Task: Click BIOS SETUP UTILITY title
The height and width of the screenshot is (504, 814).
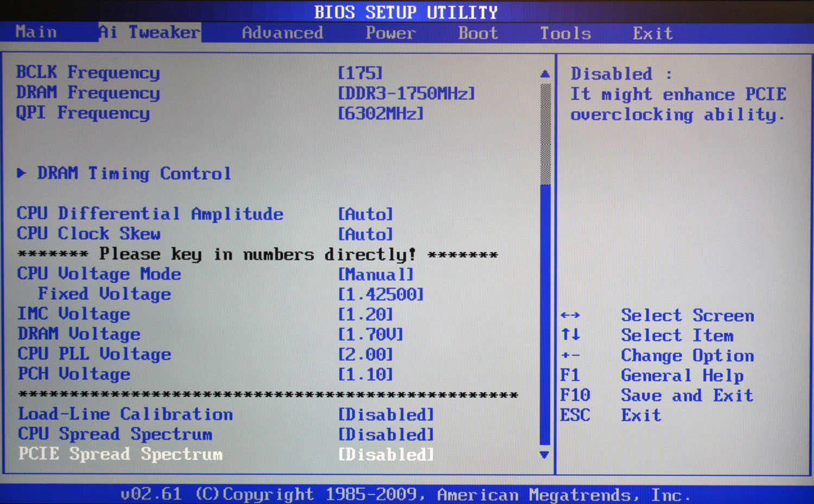Action: (x=406, y=12)
